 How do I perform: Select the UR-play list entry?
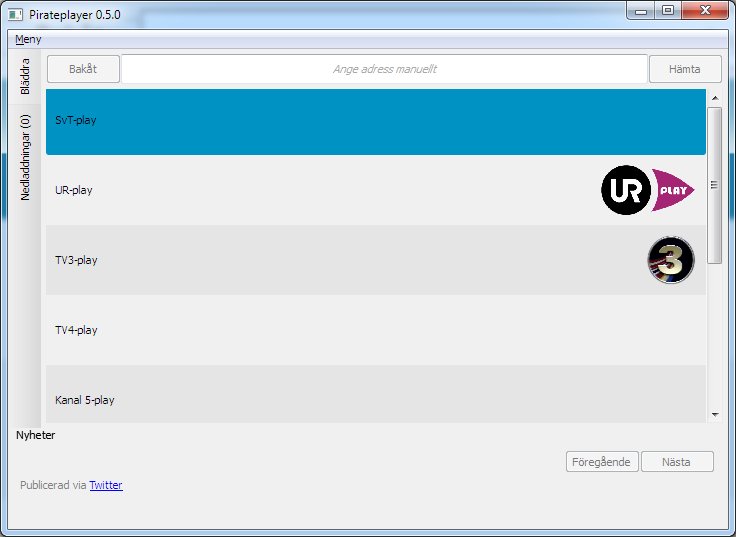tap(376, 190)
